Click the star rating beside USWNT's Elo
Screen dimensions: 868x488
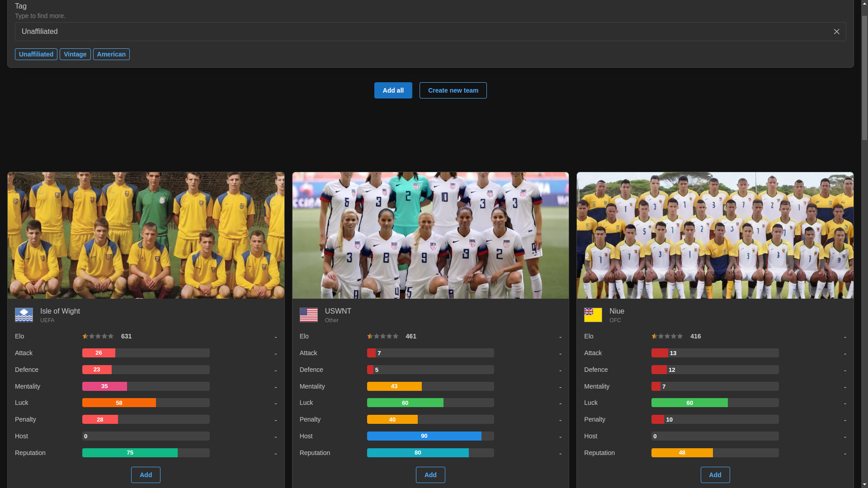[x=382, y=336]
